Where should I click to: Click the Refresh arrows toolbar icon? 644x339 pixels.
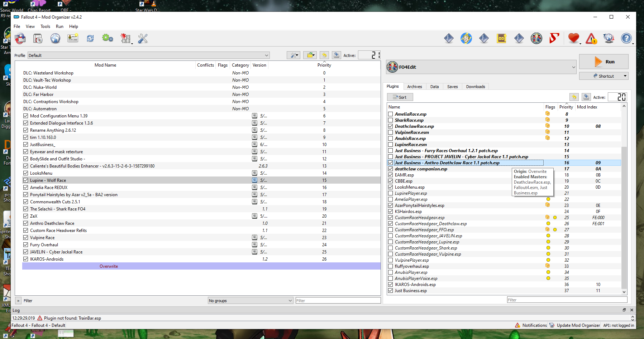90,38
